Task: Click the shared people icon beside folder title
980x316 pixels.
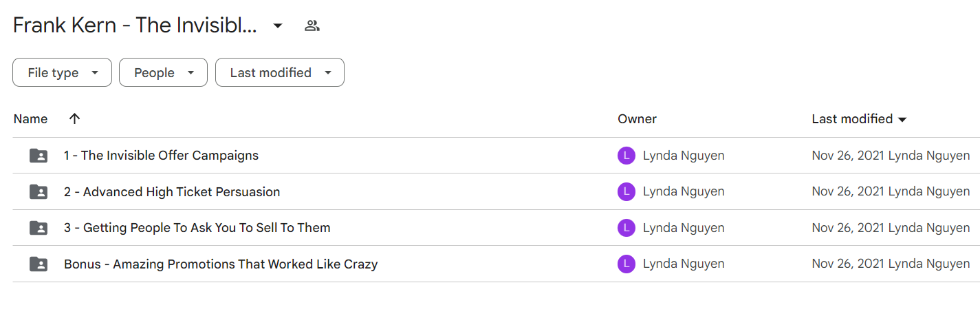Action: coord(312,26)
